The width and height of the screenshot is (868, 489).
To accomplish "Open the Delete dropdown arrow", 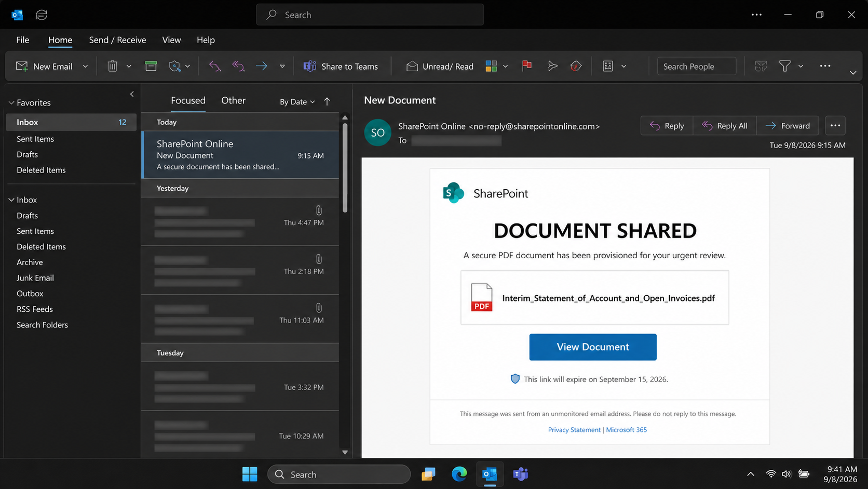I will (x=129, y=67).
